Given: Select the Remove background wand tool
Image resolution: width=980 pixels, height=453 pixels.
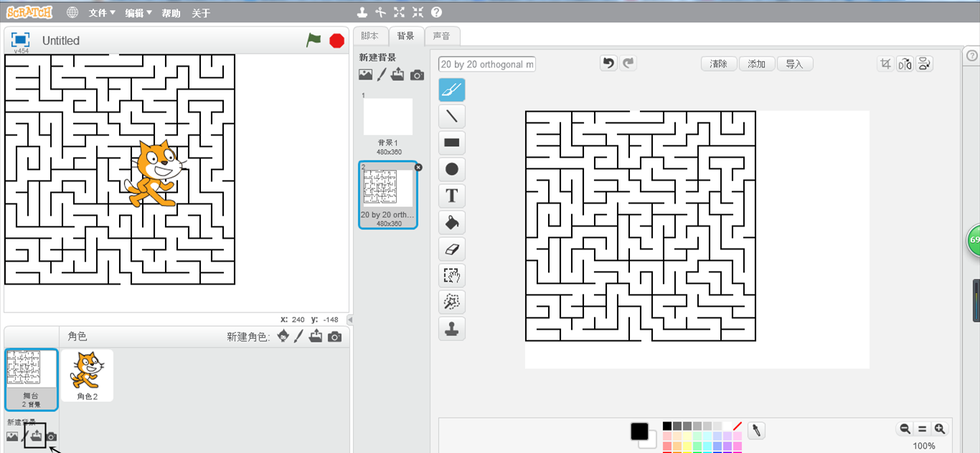Looking at the screenshot, I should [x=452, y=302].
